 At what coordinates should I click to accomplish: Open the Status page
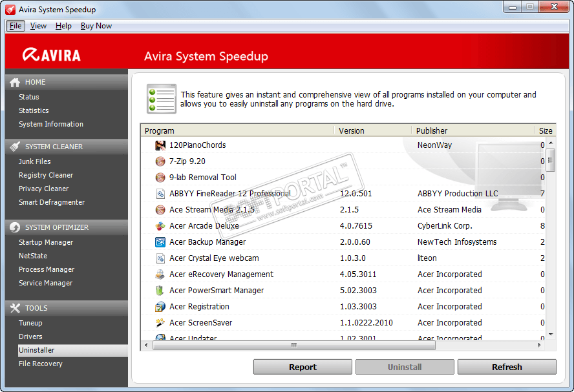(29, 98)
